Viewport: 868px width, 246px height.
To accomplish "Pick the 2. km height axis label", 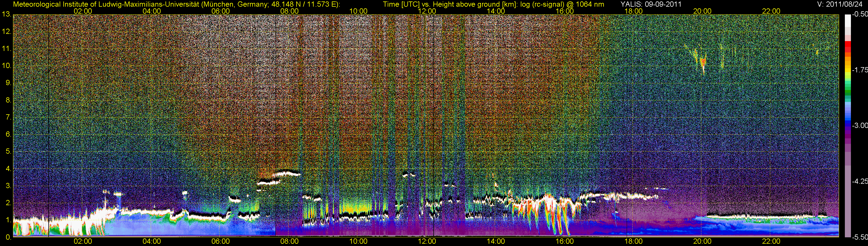I will [8, 203].
